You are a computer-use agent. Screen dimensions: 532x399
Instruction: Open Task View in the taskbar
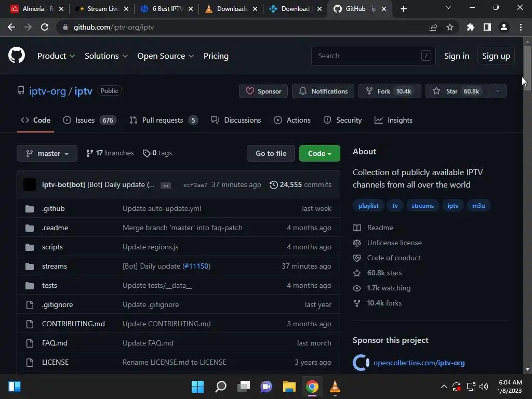tap(244, 387)
